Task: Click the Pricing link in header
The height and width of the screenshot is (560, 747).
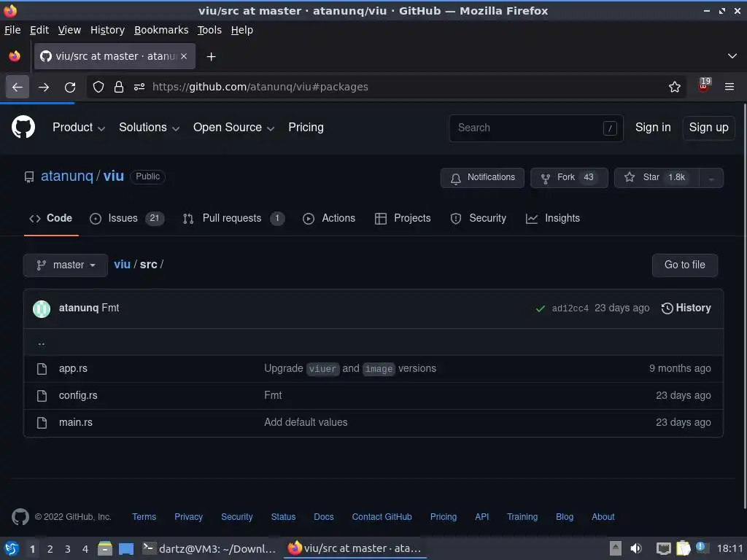Action: 306,128
